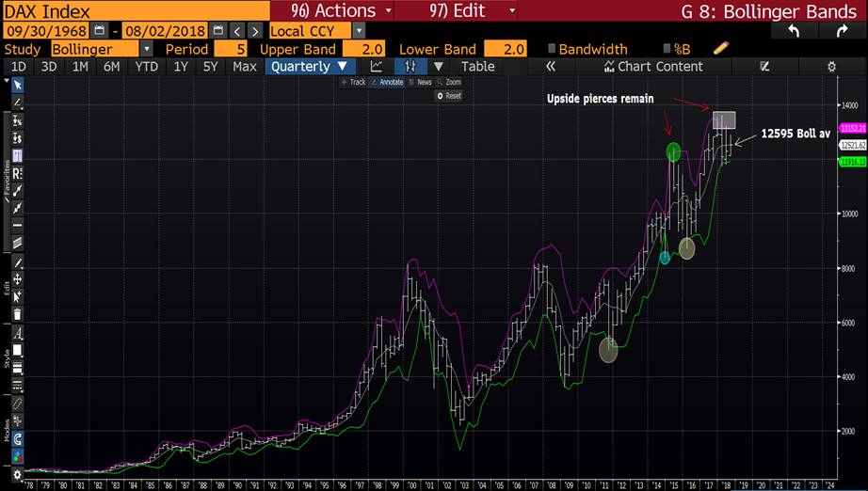Select the 1Y range tab
Image resolution: width=868 pixels, height=491 pixels.
[180, 67]
